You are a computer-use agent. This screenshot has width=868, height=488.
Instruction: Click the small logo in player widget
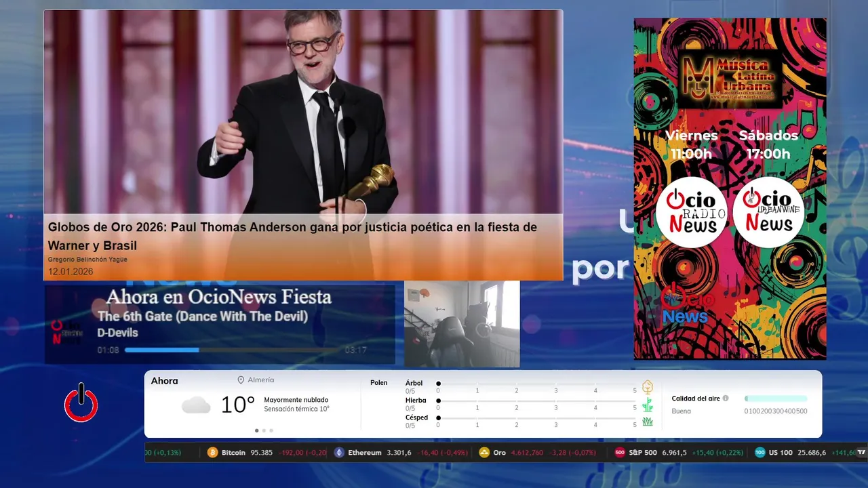point(66,332)
